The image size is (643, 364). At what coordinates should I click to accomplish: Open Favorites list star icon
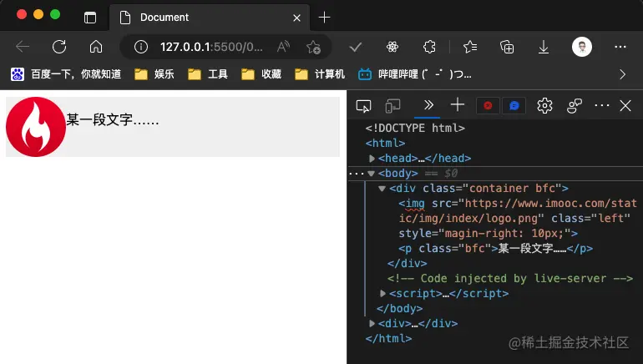point(470,47)
